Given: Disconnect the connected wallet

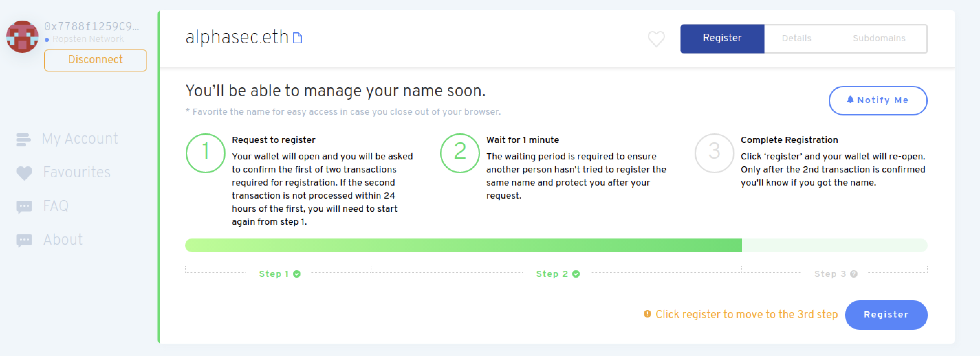Looking at the screenshot, I should pos(95,60).
